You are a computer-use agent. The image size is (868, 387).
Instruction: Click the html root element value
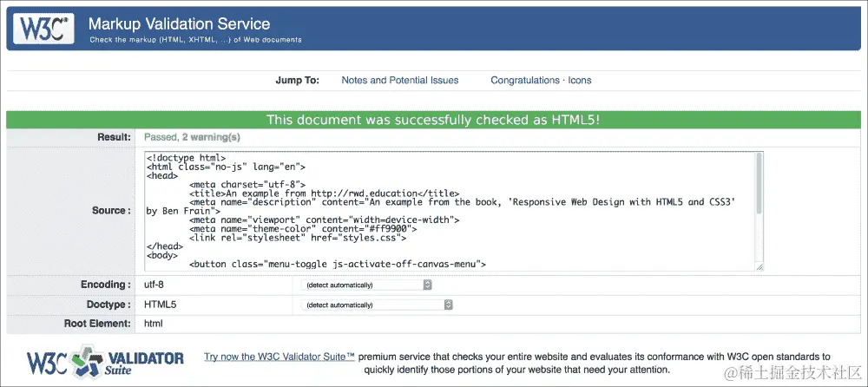point(154,324)
